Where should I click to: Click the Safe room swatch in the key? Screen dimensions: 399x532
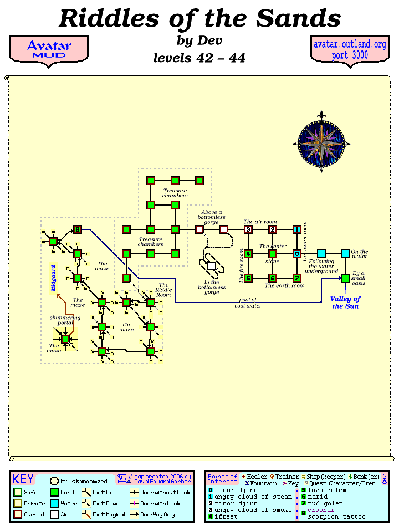point(18,492)
